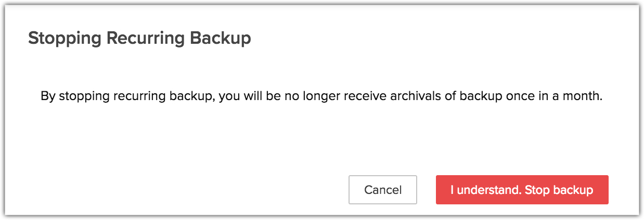Keep recurring backup by choosing Cancel
This screenshot has width=644, height=220.
(x=383, y=190)
